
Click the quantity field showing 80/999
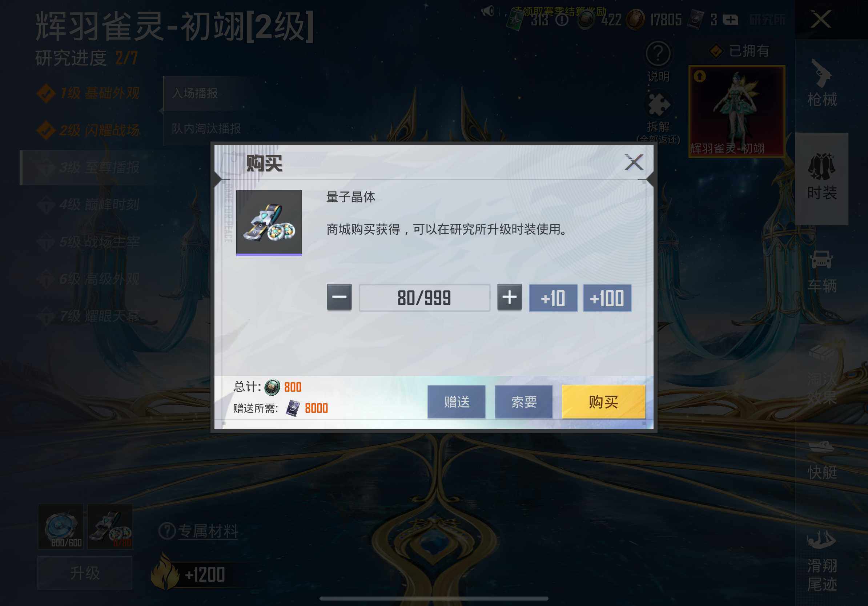pos(424,298)
